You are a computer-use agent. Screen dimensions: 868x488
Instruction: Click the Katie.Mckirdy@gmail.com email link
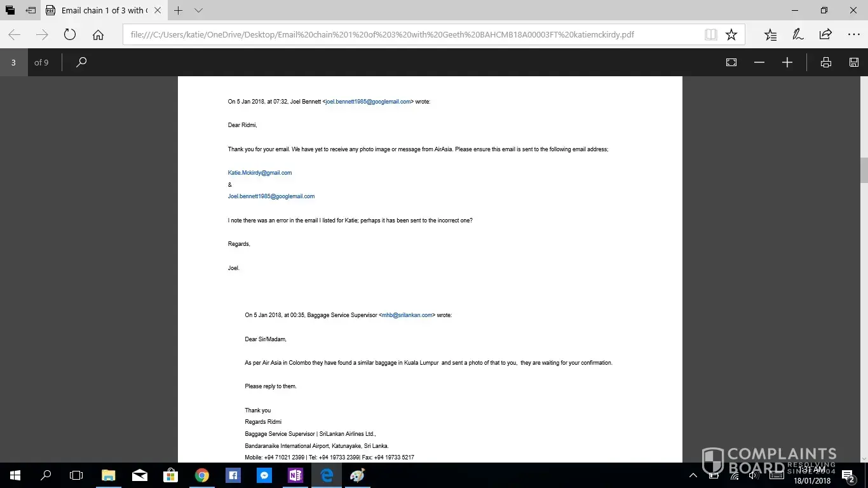tap(260, 173)
